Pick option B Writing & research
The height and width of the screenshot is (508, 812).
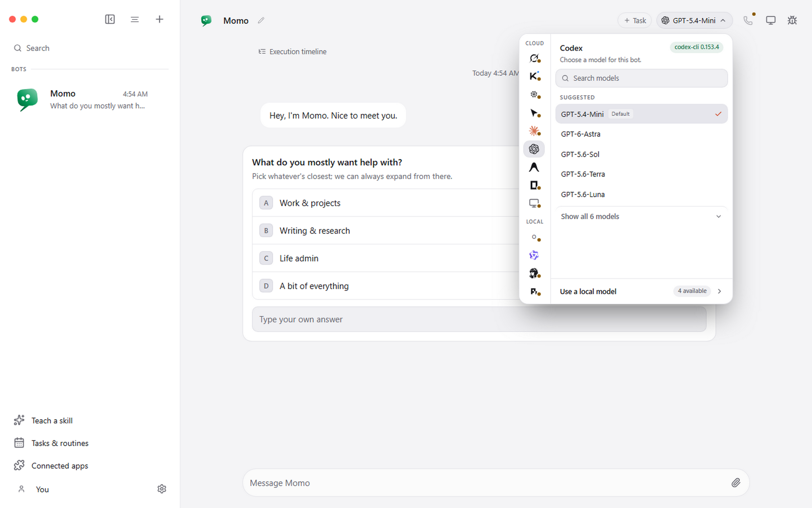coord(386,231)
